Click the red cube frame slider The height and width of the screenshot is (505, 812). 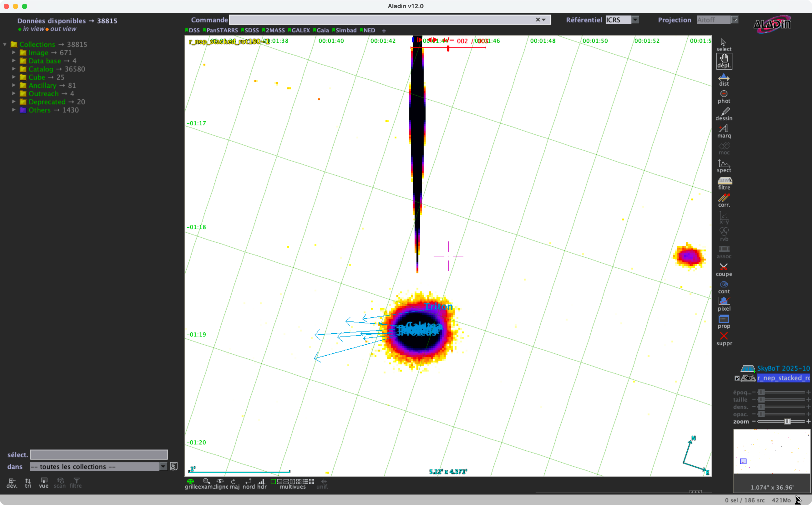click(x=448, y=48)
